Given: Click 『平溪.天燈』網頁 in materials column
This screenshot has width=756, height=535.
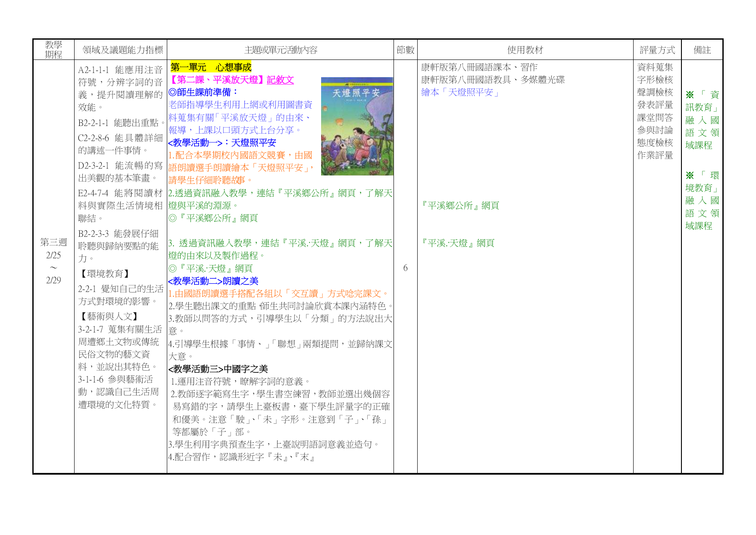Looking at the screenshot, I should coord(457,243).
